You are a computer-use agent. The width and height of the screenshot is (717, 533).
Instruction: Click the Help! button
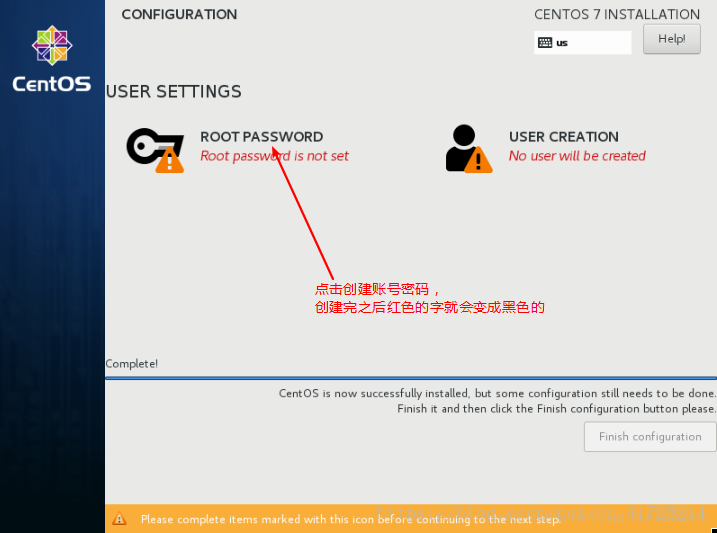click(x=671, y=39)
